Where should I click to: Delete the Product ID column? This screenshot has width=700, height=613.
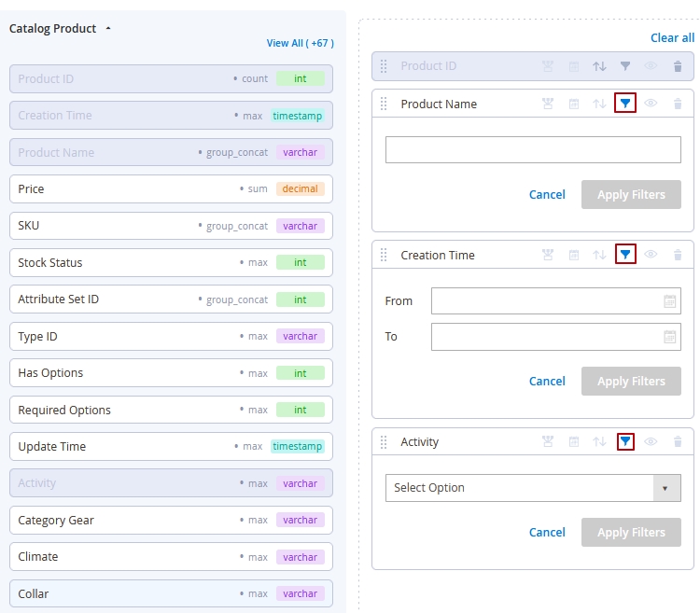coord(678,66)
